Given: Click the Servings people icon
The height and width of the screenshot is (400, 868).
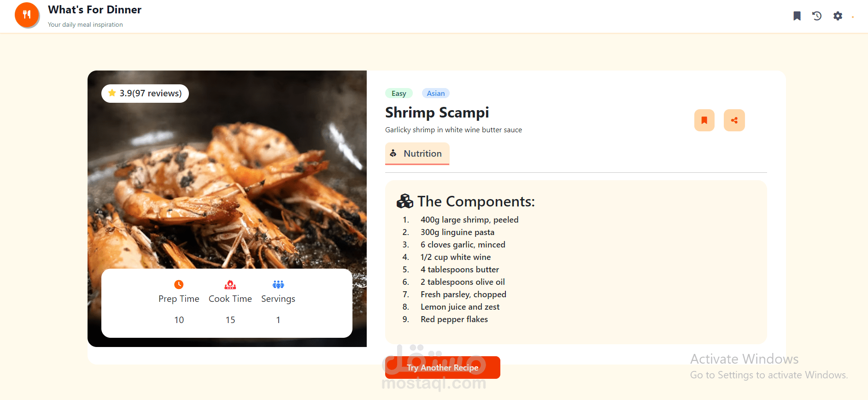Looking at the screenshot, I should click(278, 284).
